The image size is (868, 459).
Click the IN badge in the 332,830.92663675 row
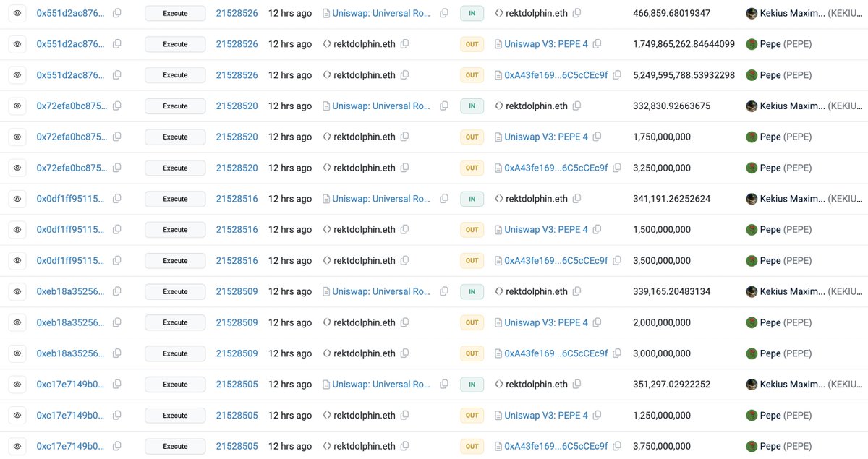[x=472, y=106]
